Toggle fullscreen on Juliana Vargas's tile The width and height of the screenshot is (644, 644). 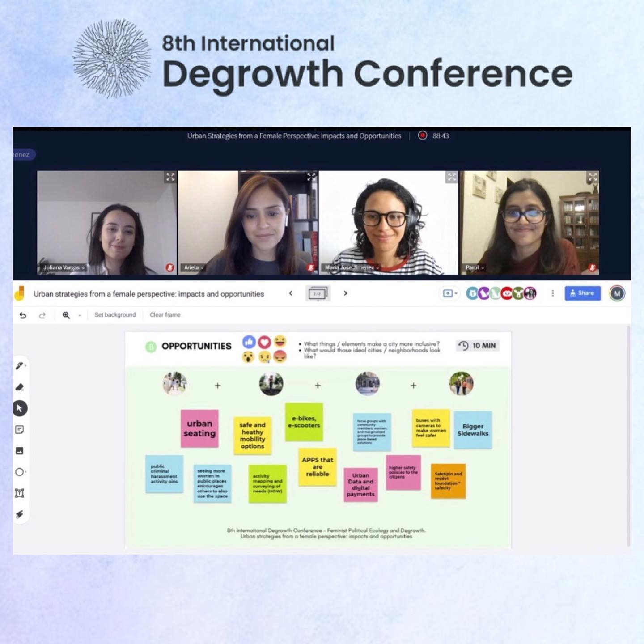pyautogui.click(x=170, y=177)
